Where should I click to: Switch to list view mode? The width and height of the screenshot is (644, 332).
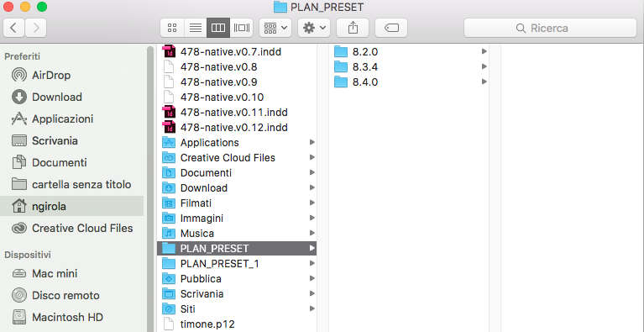coord(196,28)
